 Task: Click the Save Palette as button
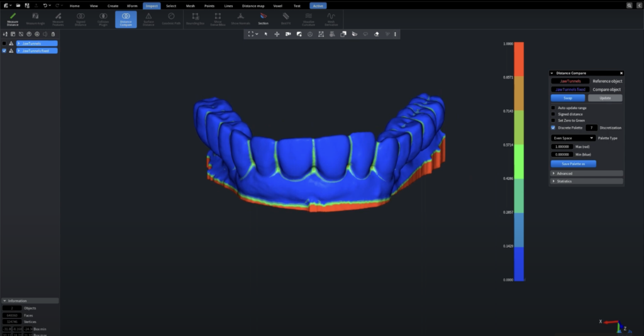click(573, 164)
